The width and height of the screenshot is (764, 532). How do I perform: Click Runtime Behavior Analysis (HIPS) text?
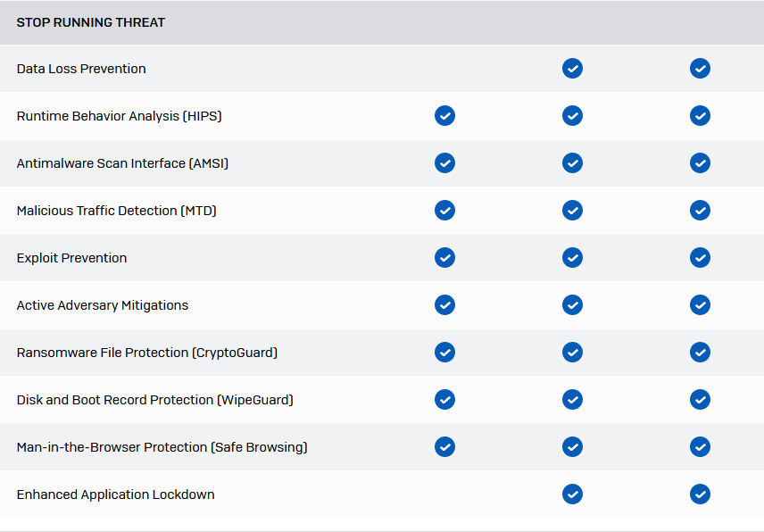pos(120,116)
